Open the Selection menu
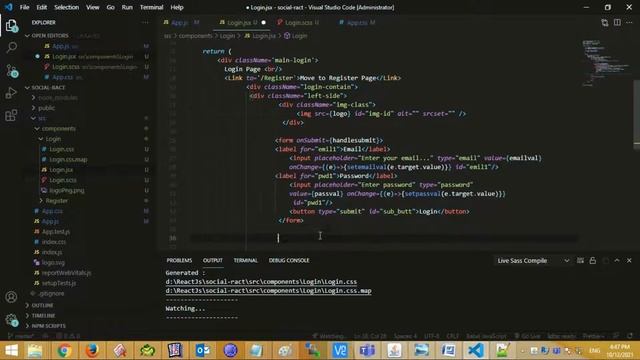 67,7
